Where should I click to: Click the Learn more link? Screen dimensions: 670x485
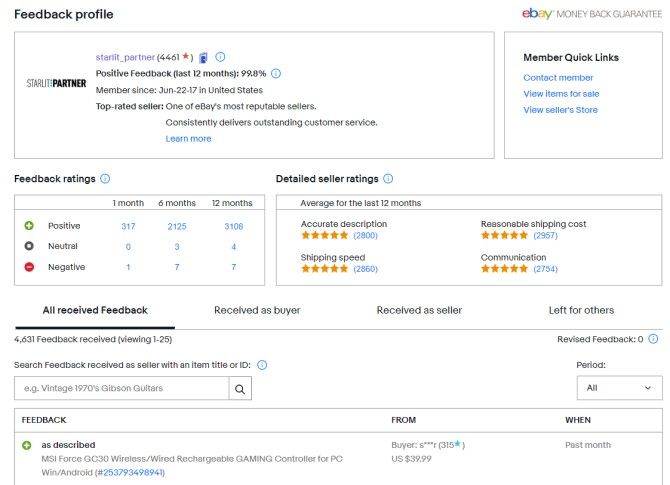pos(188,138)
